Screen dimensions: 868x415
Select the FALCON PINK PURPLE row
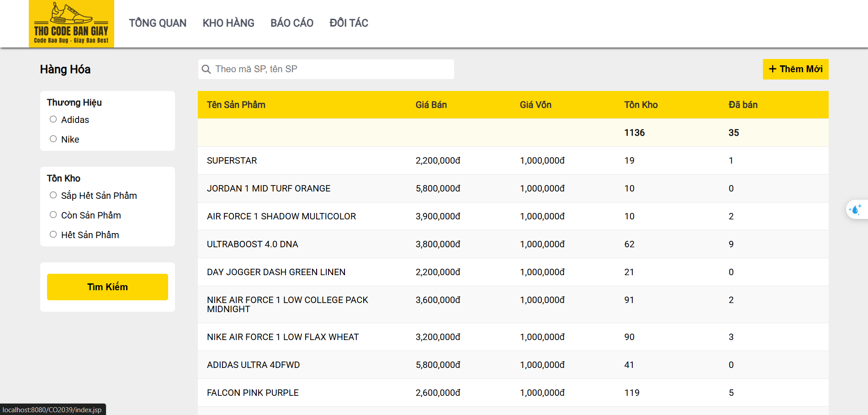click(253, 393)
